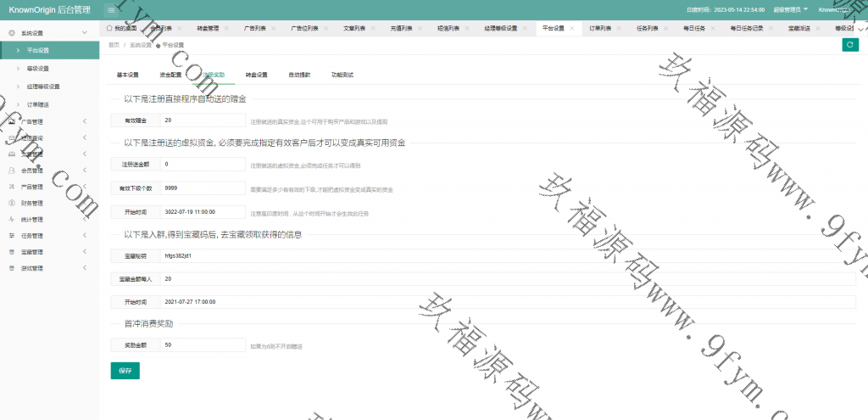Viewport: 868px width, 420px height.
Task: Click the 会员管理 user icon in sidebar
Action: coord(12,171)
